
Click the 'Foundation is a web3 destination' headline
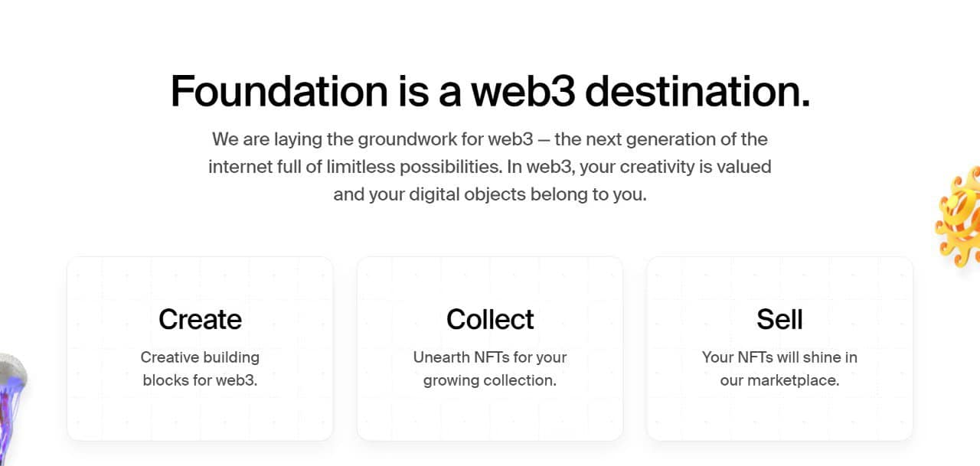pos(490,91)
